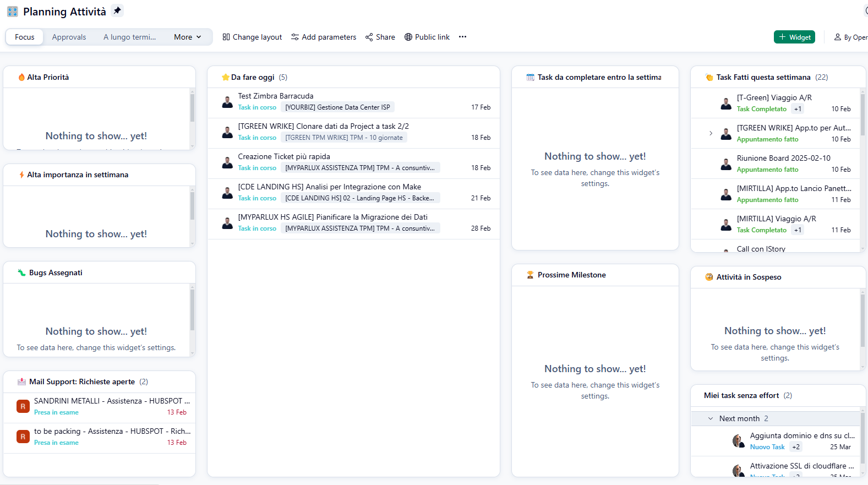Click the [CDE LANDING HS] 02 - Landing Page tag
The image size is (868, 485).
tap(360, 198)
